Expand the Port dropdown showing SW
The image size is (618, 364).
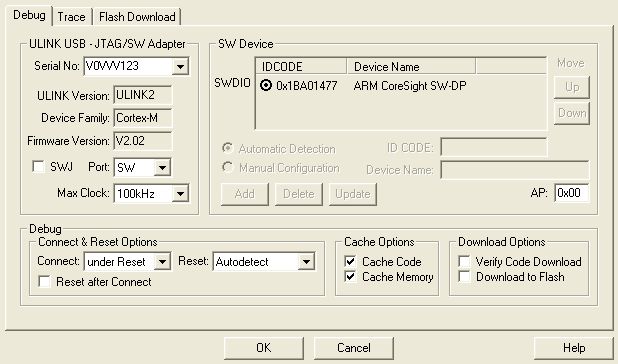[162, 168]
